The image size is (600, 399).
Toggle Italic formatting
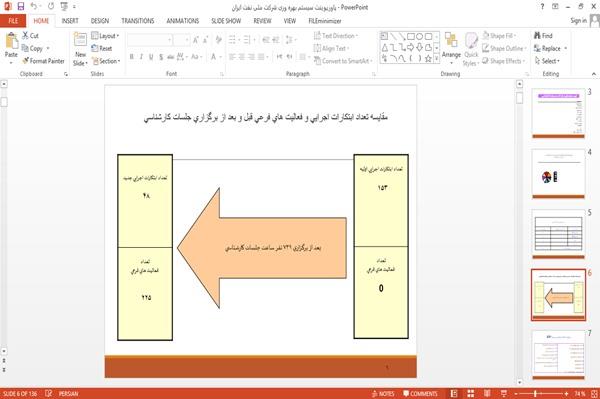coord(141,57)
